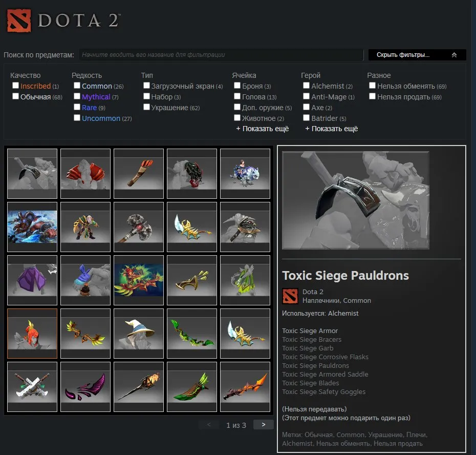Tick the Uncommon rarity checkbox
Viewport: 476px width, 455px height.
(77, 118)
